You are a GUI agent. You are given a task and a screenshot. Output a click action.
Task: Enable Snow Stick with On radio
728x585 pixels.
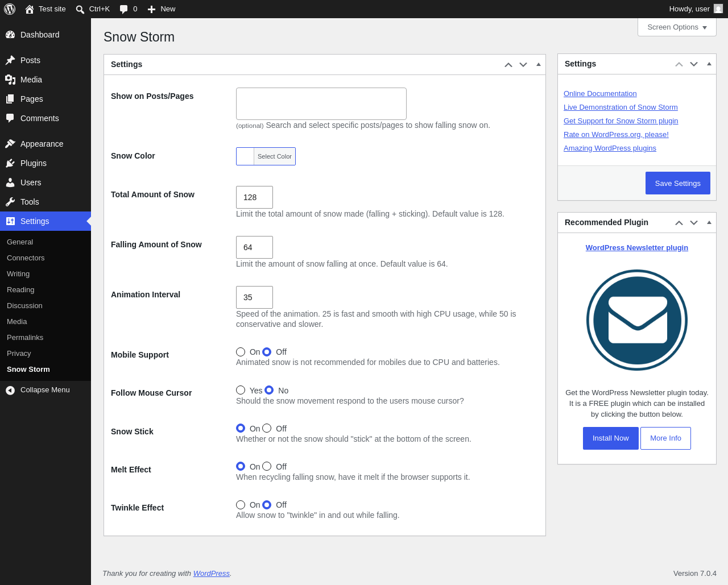click(241, 428)
